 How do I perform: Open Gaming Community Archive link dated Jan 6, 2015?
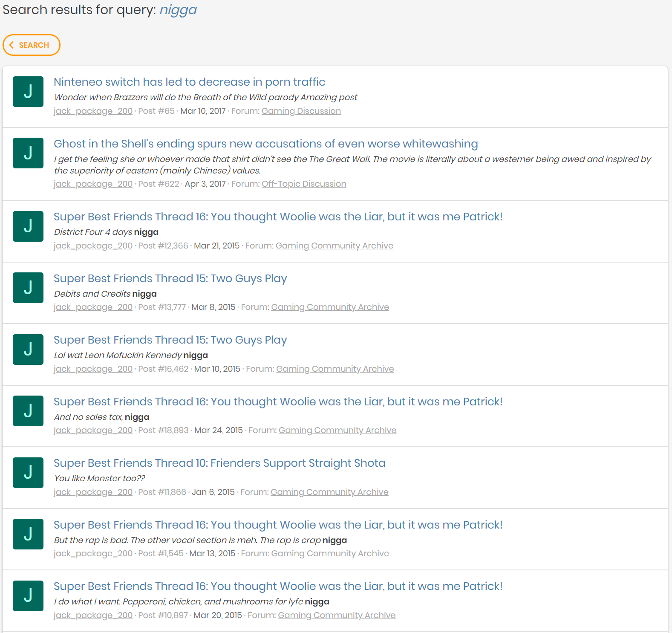point(329,492)
